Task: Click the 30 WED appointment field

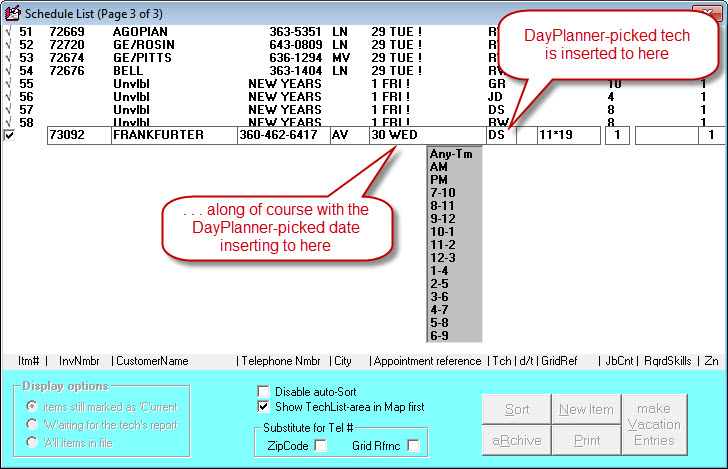Action: coord(425,135)
